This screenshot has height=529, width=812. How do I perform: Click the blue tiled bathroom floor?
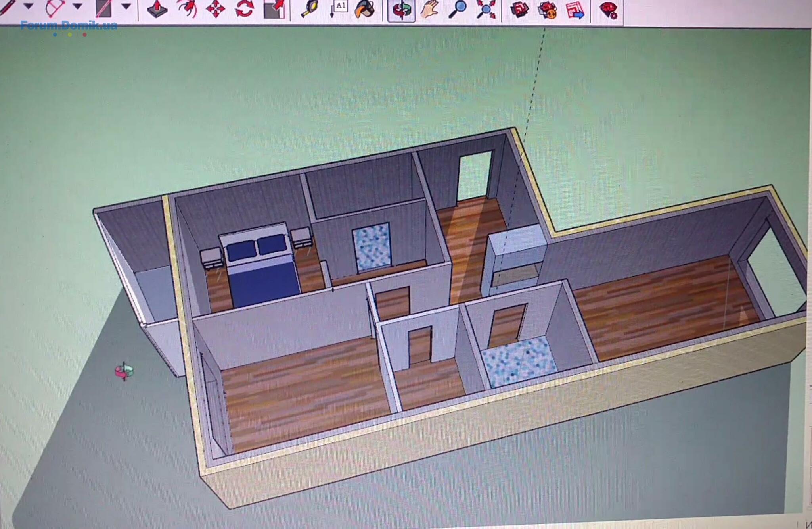pyautogui.click(x=519, y=362)
